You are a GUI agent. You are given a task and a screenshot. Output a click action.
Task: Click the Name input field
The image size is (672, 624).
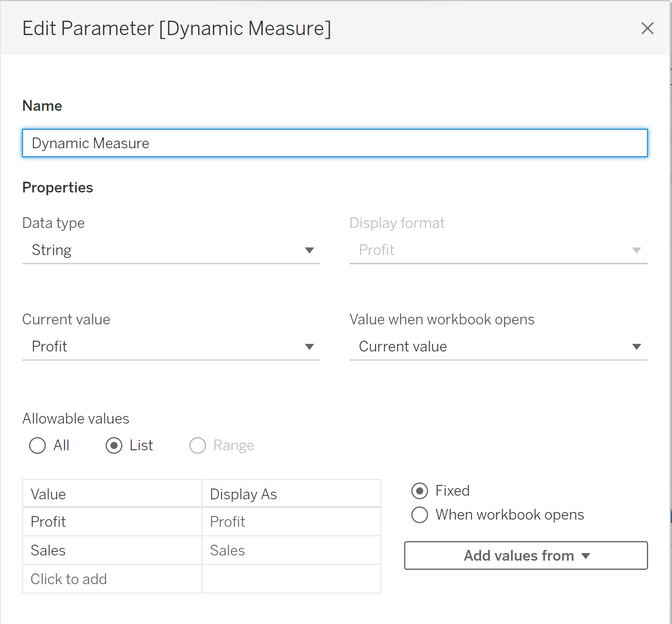point(335,143)
